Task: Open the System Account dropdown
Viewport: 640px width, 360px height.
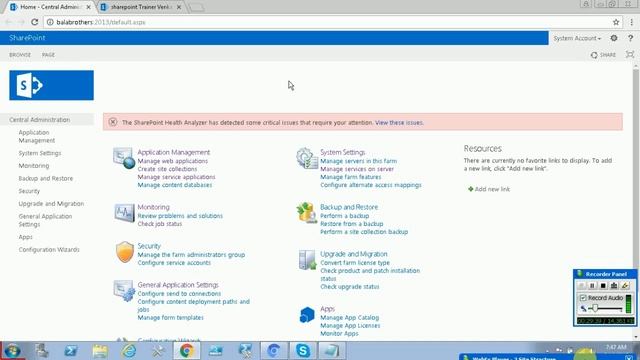Action: pyautogui.click(x=577, y=38)
